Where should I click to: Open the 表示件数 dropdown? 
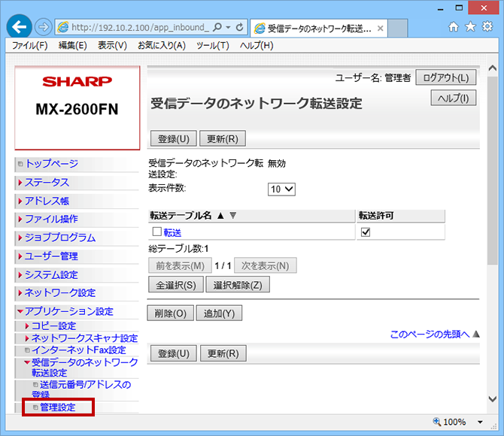282,189
